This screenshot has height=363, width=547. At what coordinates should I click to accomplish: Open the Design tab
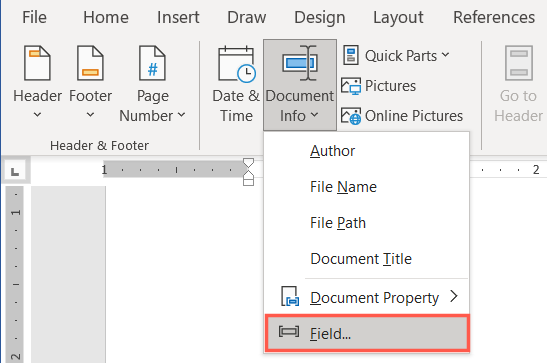[x=320, y=17]
